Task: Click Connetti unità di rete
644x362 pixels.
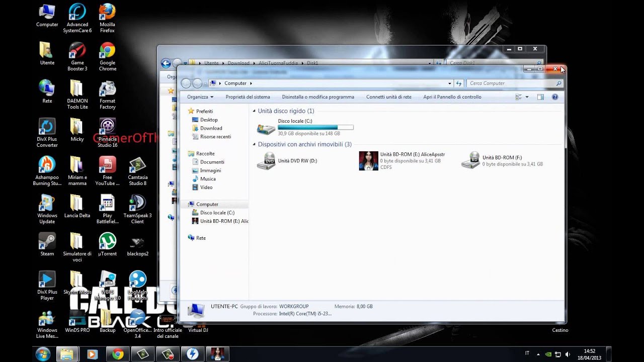Action: coord(388,97)
